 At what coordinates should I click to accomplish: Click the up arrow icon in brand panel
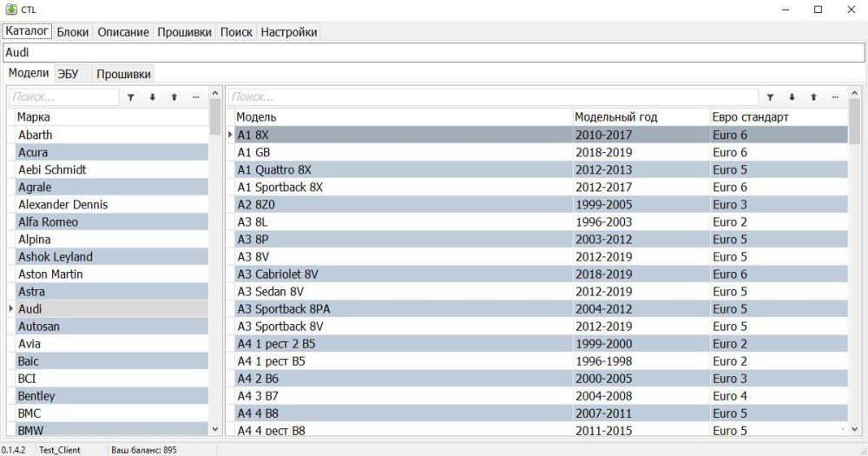pyautogui.click(x=174, y=97)
